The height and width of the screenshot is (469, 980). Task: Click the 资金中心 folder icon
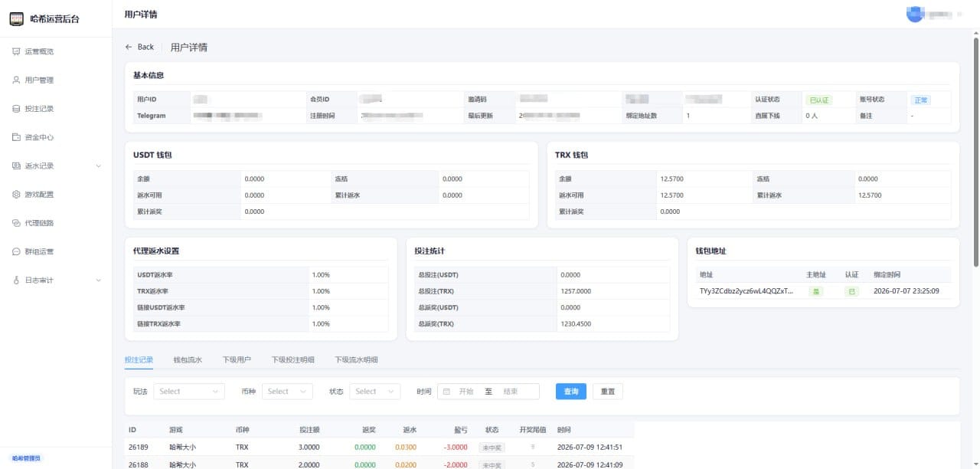click(x=16, y=137)
